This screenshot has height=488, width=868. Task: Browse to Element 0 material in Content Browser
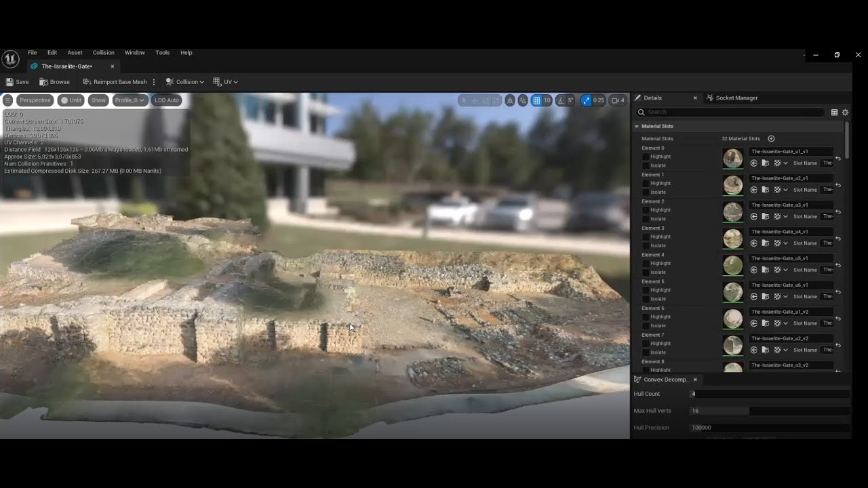(766, 163)
